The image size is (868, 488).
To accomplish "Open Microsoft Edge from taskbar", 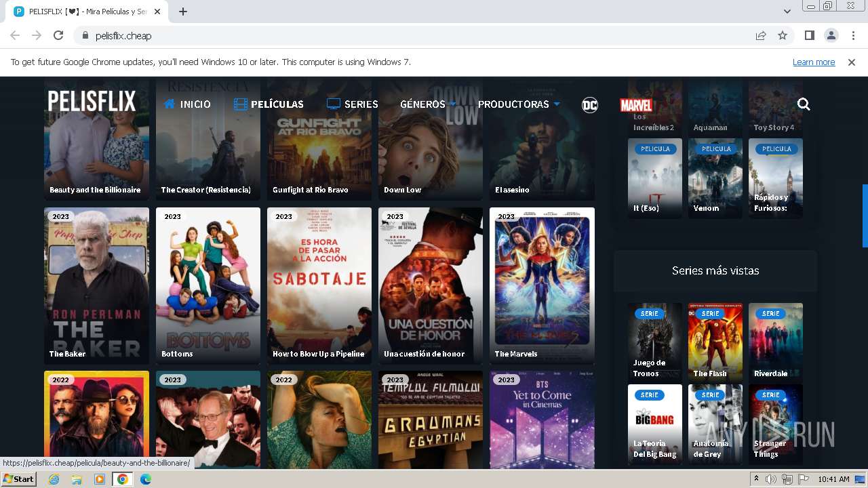I will (145, 479).
